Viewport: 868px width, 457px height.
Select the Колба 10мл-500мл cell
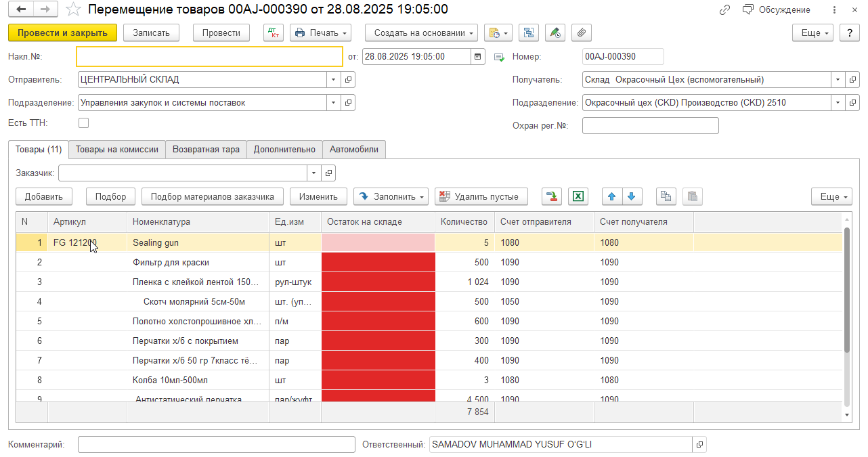pos(198,380)
